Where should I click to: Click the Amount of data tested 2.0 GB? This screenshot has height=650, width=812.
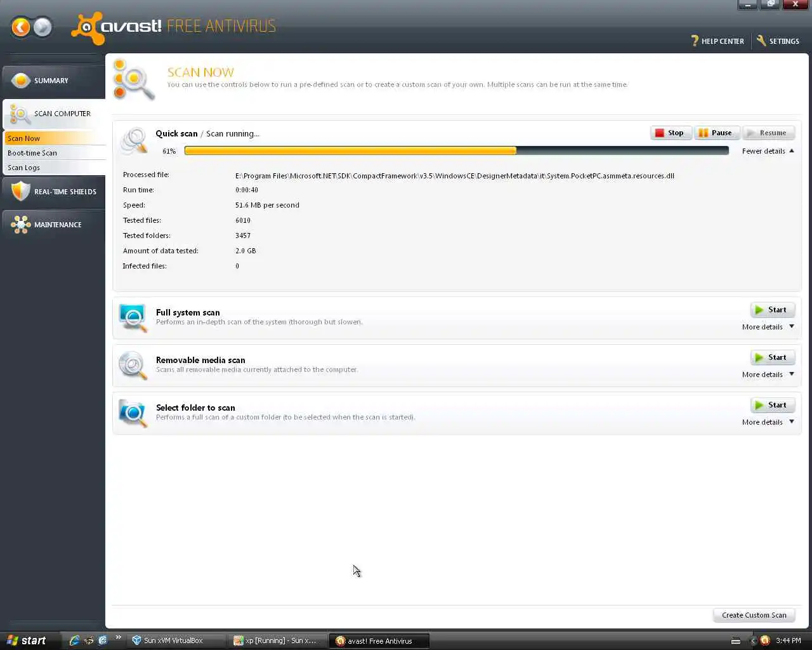pos(246,251)
